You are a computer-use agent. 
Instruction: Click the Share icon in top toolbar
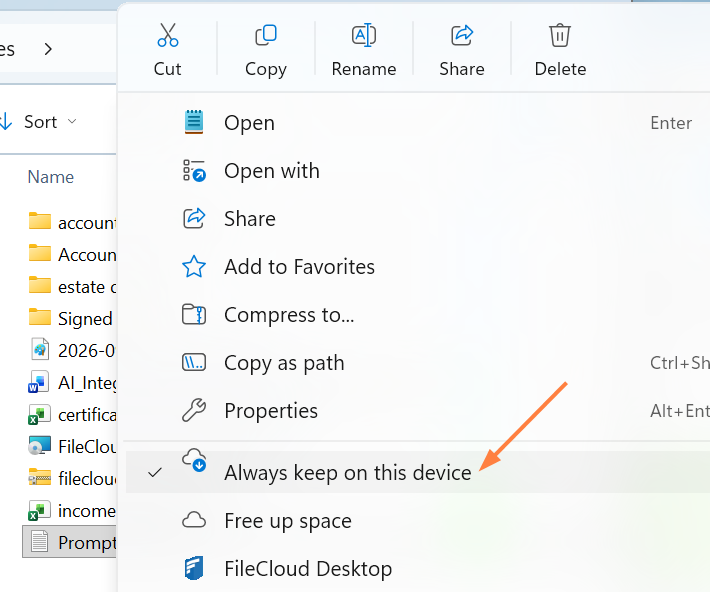coord(462,35)
